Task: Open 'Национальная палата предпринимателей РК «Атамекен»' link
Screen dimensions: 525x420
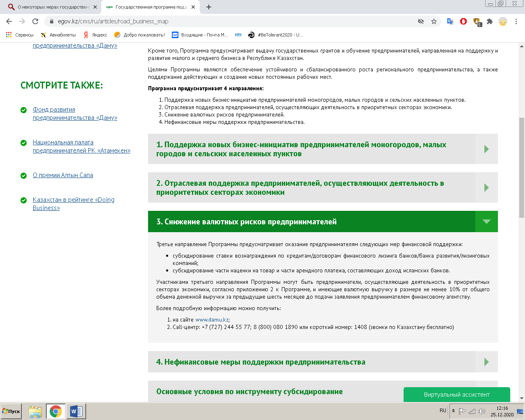Action: tap(82, 146)
